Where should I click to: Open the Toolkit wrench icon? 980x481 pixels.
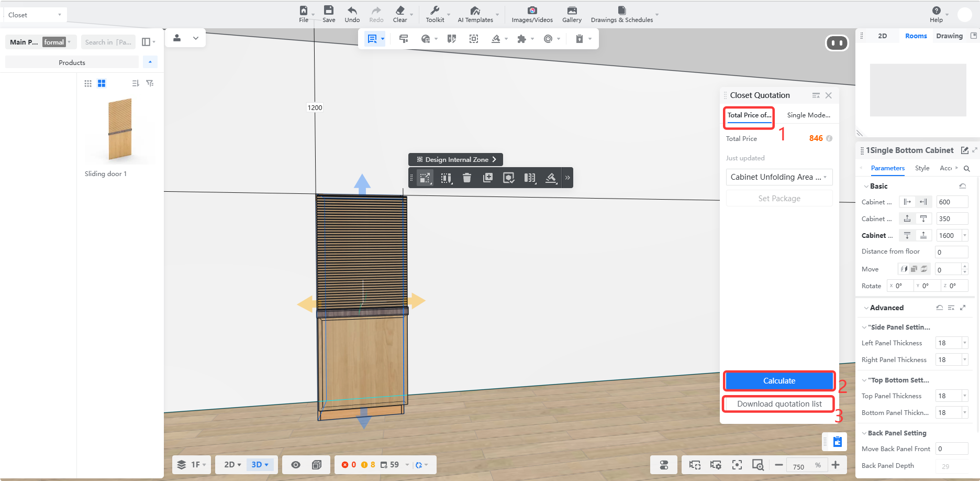(435, 10)
